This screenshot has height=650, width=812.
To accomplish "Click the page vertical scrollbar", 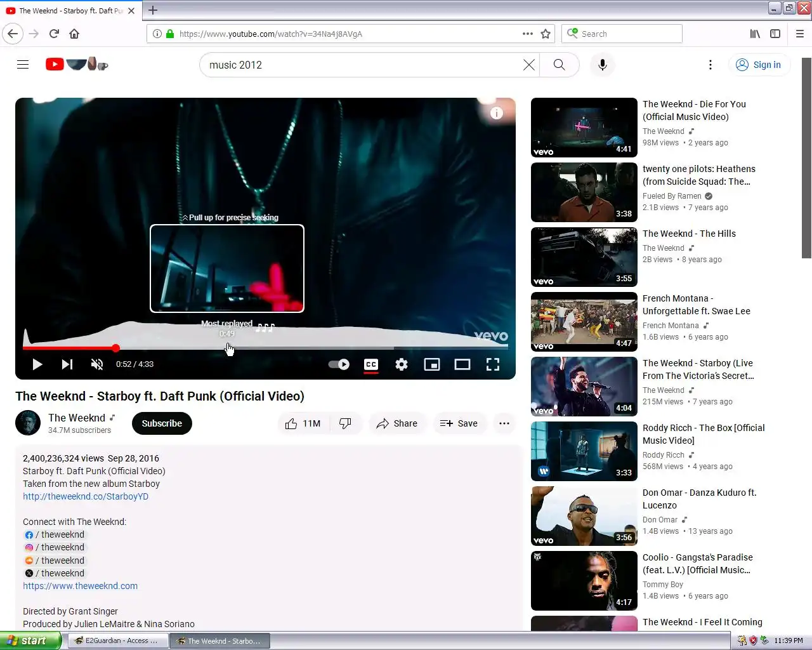I will pos(806,158).
